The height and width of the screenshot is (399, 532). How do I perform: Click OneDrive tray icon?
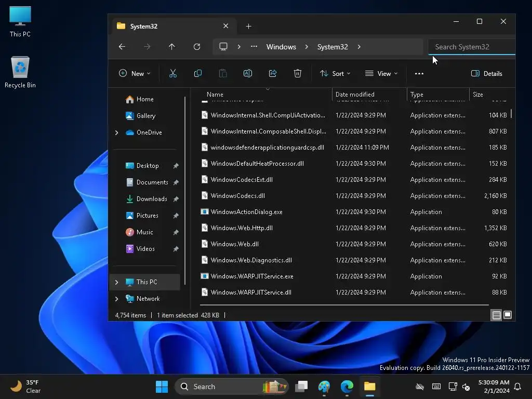click(420, 387)
